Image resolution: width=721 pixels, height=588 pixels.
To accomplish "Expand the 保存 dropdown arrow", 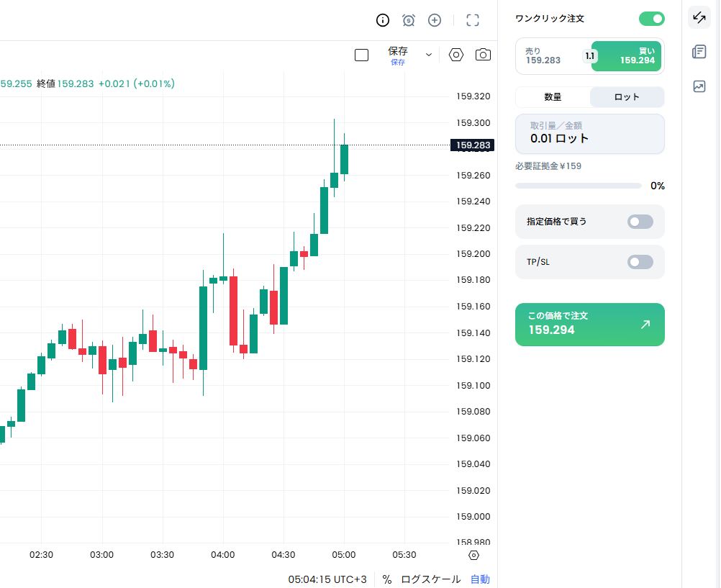I will tap(429, 55).
